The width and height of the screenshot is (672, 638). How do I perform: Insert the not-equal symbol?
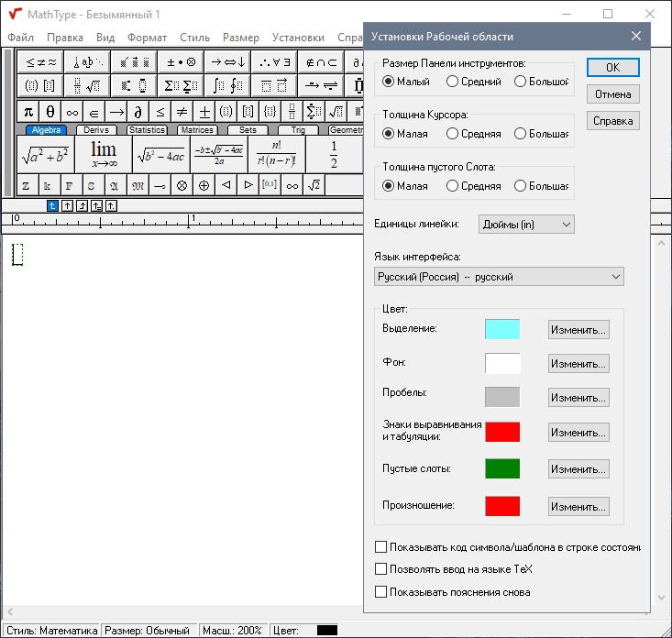tap(182, 112)
